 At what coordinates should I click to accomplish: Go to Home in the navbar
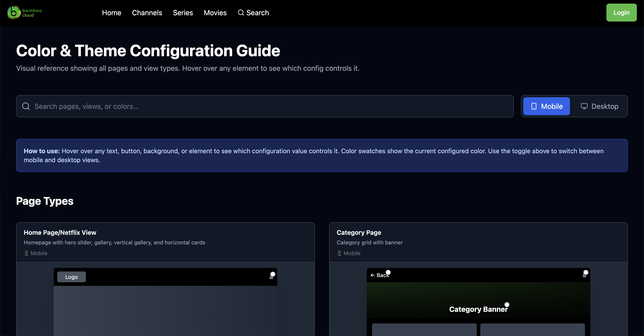point(112,13)
